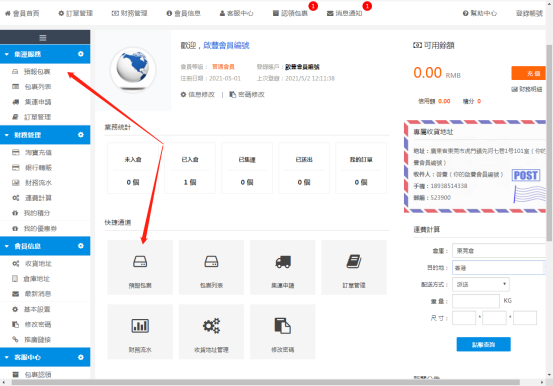Collapse the 集運服務 sidebar section
The image size is (553, 386).
click(7, 54)
